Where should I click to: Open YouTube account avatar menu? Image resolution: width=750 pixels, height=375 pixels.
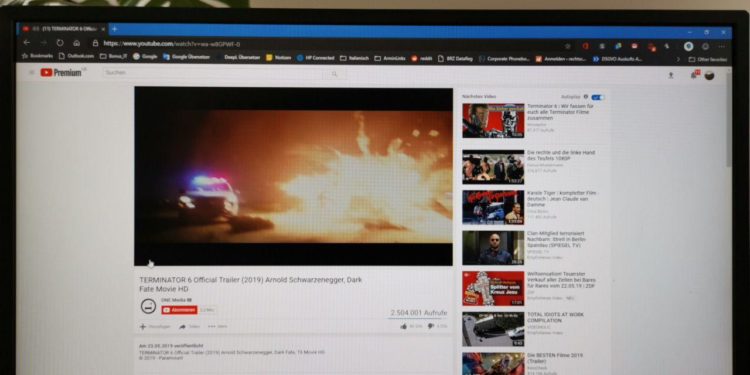pos(709,75)
